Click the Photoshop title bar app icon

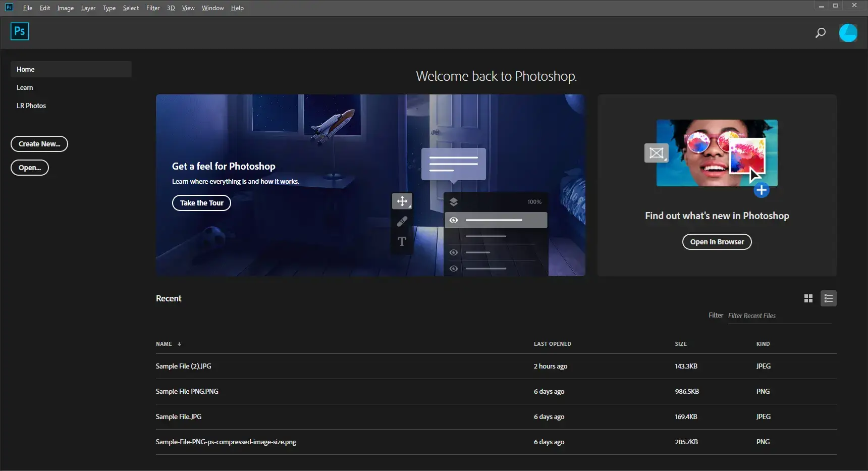point(9,8)
